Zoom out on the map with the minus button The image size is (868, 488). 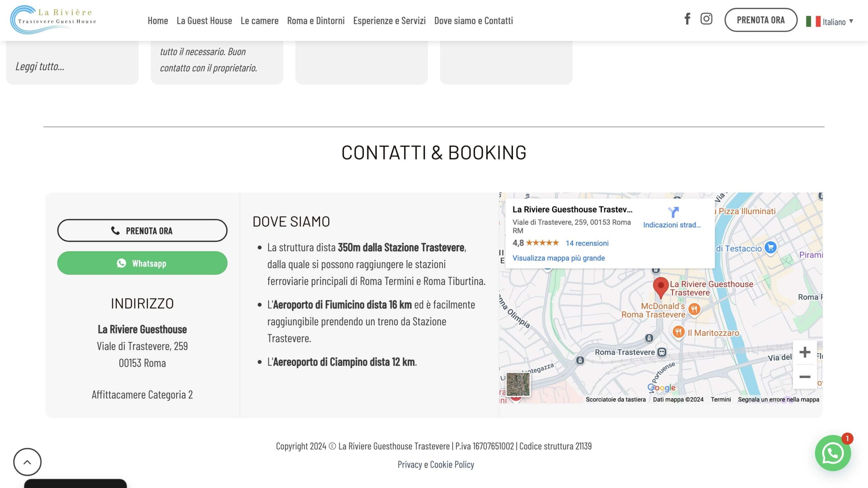pyautogui.click(x=805, y=377)
